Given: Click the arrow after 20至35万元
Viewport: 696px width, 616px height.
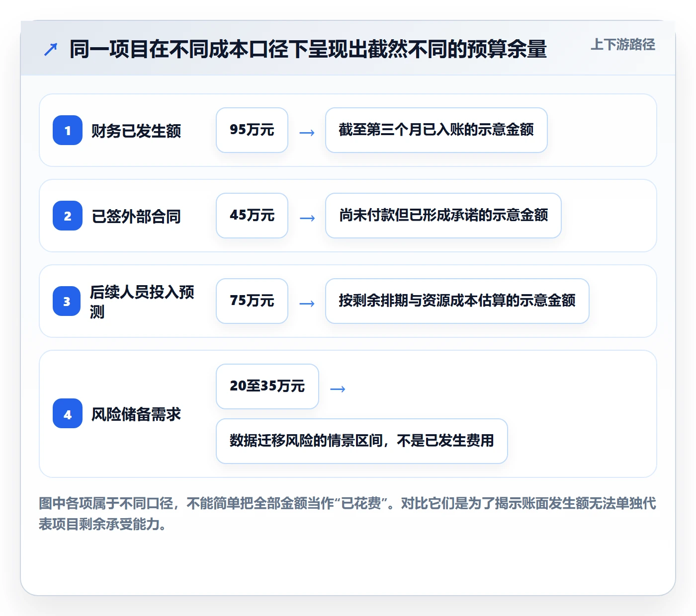Looking at the screenshot, I should pyautogui.click(x=338, y=388).
